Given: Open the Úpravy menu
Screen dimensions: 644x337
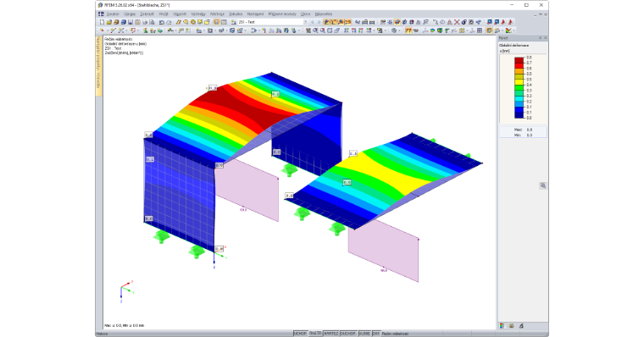Looking at the screenshot, I should [130, 14].
